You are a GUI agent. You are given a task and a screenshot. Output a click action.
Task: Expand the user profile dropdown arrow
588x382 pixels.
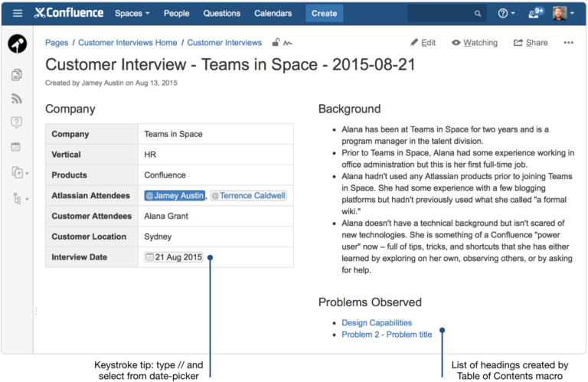pyautogui.click(x=572, y=13)
